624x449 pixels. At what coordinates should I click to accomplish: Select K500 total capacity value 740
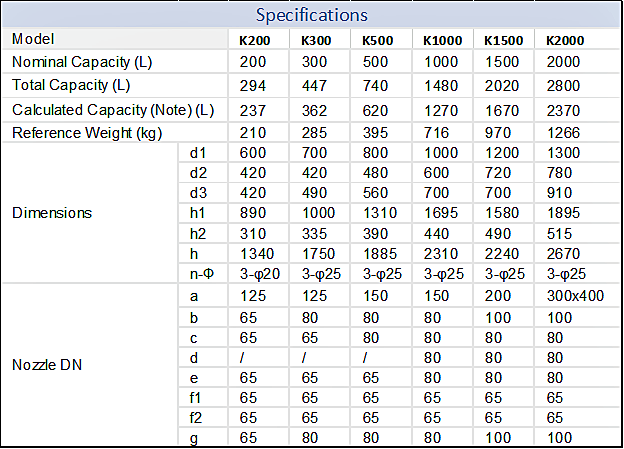pyautogui.click(x=375, y=86)
